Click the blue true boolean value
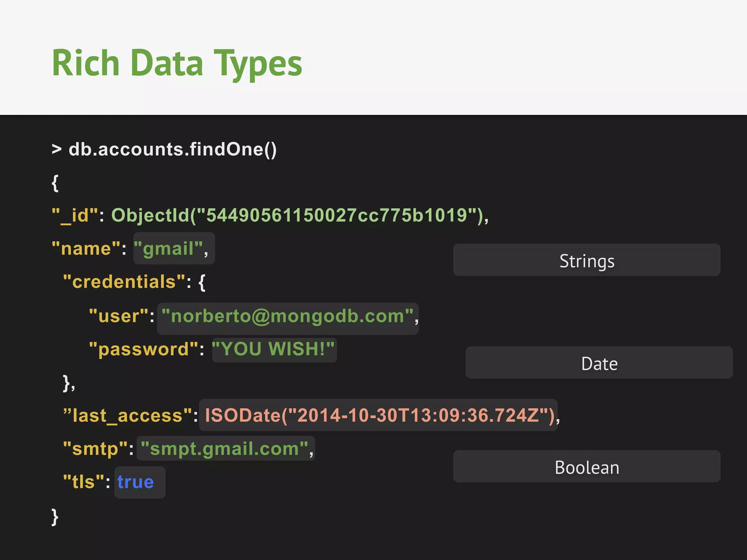 136,482
